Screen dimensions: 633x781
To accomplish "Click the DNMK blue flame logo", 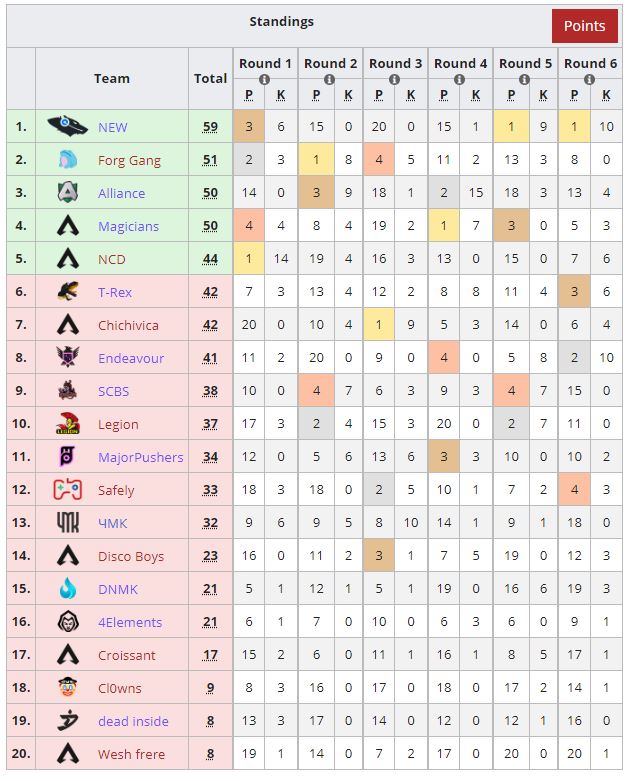I will pyautogui.click(x=68, y=588).
